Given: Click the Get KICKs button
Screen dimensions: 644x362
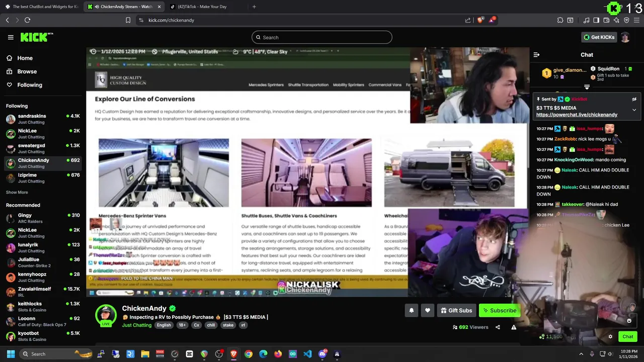Looking at the screenshot, I should (599, 37).
